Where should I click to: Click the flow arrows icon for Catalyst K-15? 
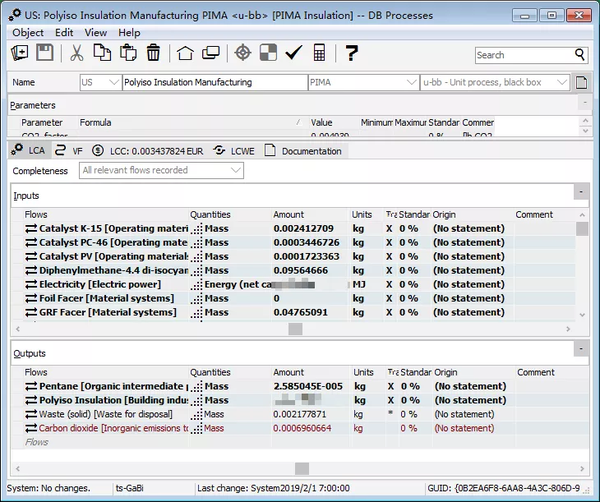click(31, 228)
